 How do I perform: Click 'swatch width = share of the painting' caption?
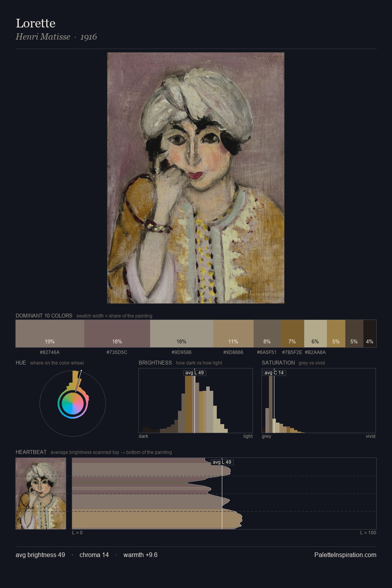point(114,316)
